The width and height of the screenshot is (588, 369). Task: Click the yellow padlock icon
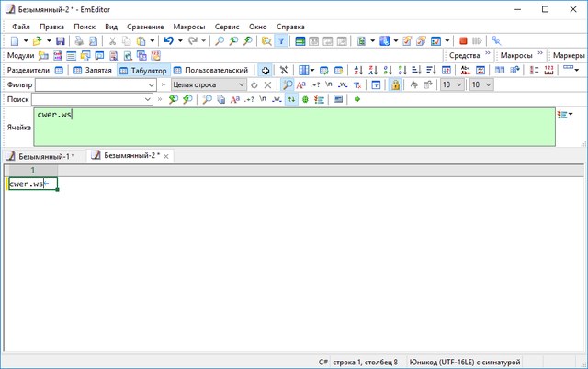[396, 84]
